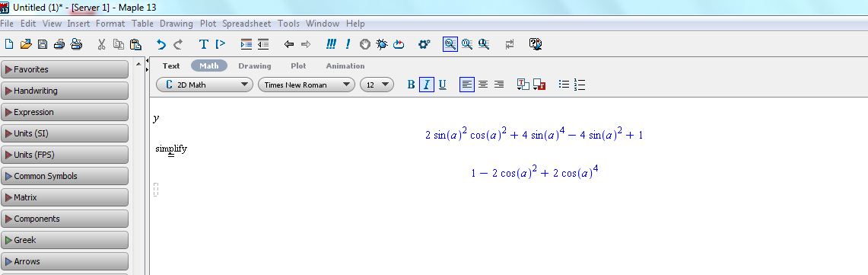
Task: Select the Plot toolbar tab
Action: coord(298,66)
